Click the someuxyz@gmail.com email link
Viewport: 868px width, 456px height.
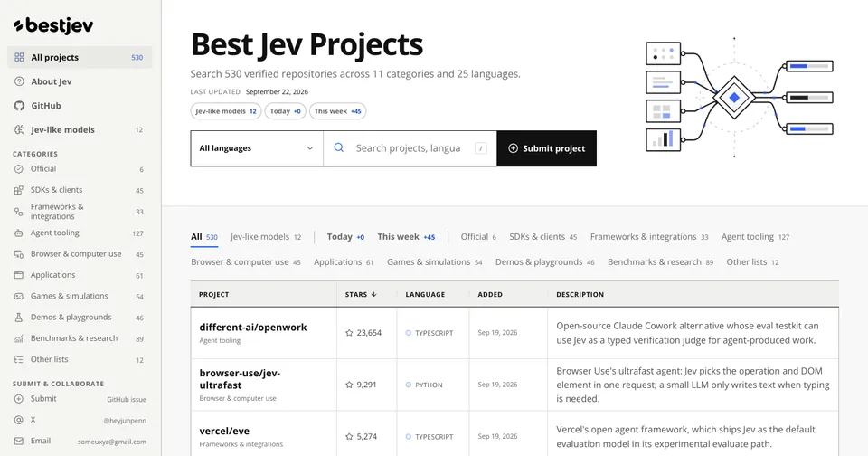[x=112, y=442]
